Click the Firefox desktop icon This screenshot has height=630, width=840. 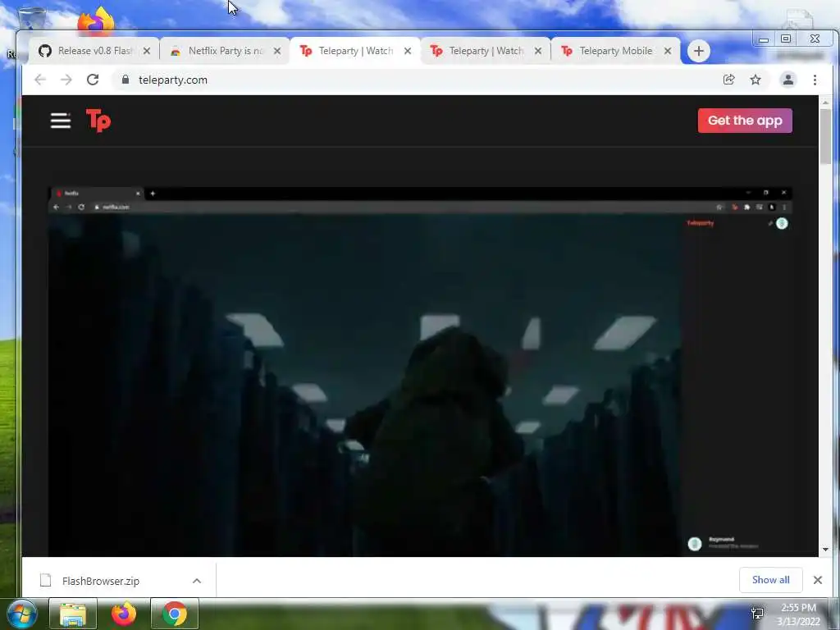pos(97,21)
